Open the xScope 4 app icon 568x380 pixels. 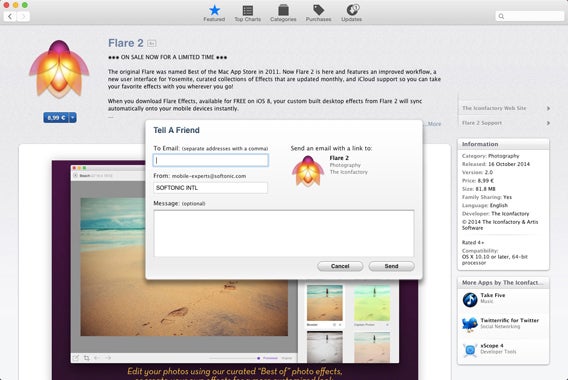pyautogui.click(x=470, y=350)
